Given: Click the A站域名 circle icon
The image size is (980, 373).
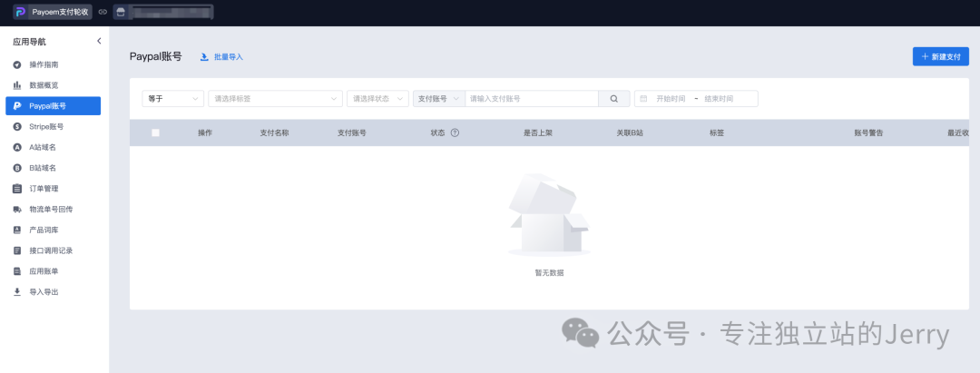Looking at the screenshot, I should tap(17, 147).
